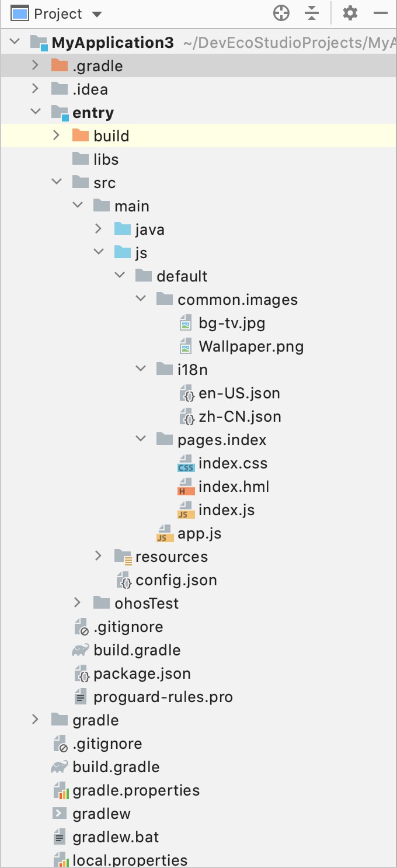Open the Project panel settings gear
Viewport: 397px width, 868px height.
[x=350, y=13]
